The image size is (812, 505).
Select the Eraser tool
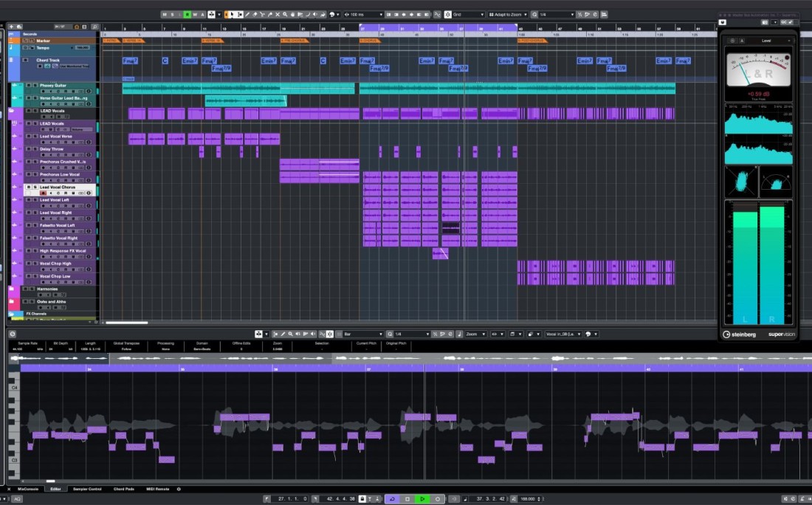coord(255,13)
